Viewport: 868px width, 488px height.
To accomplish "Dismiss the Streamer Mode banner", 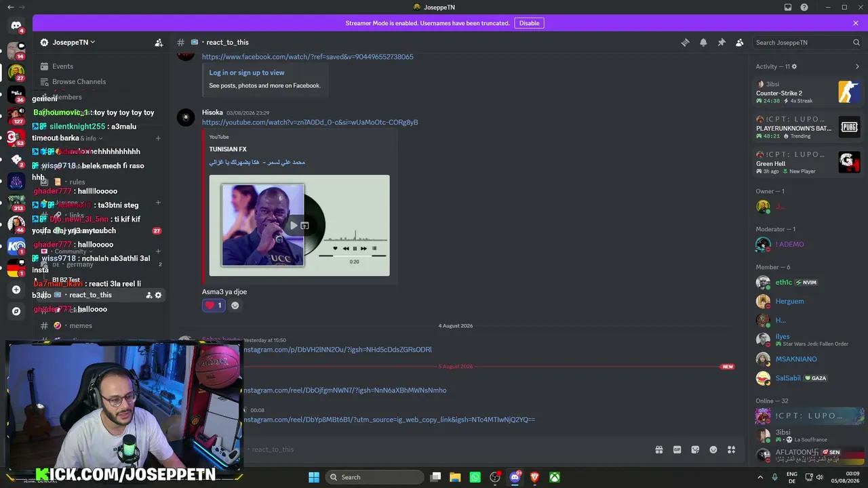I will coord(856,23).
